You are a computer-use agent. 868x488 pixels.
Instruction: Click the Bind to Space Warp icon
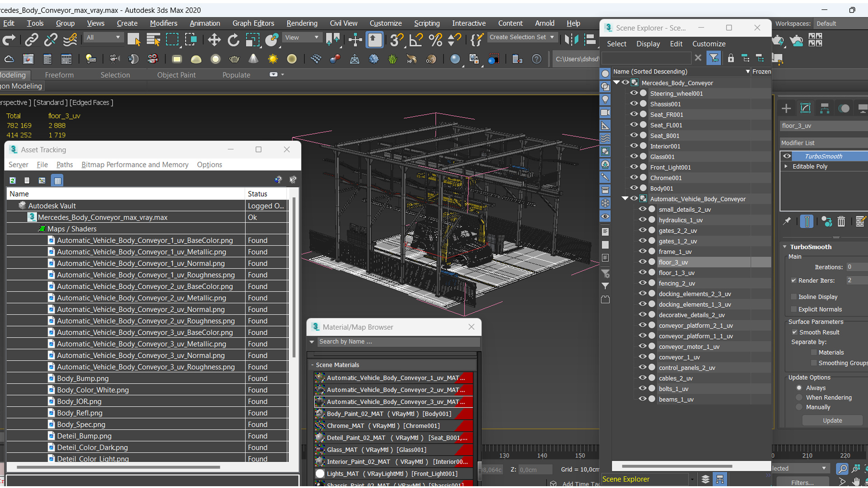point(70,40)
